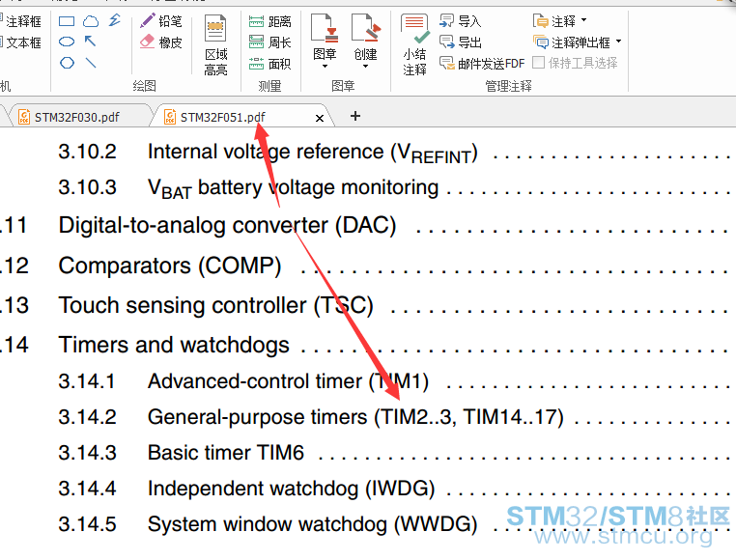This screenshot has height=560, width=736.
Task: Expand the 创建 dropdown arrow
Action: [366, 67]
